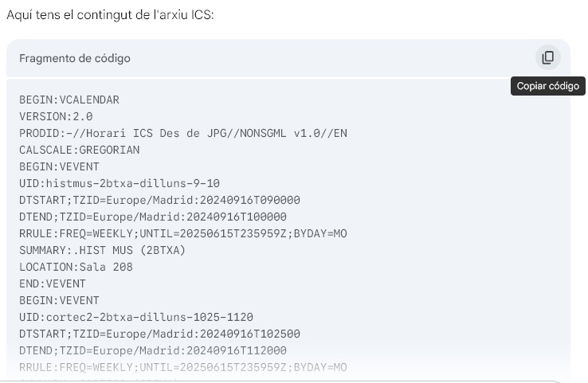
Task: Click the UID:cortec2-2btxa-dilluns-1025-1120 line
Action: coord(136,317)
